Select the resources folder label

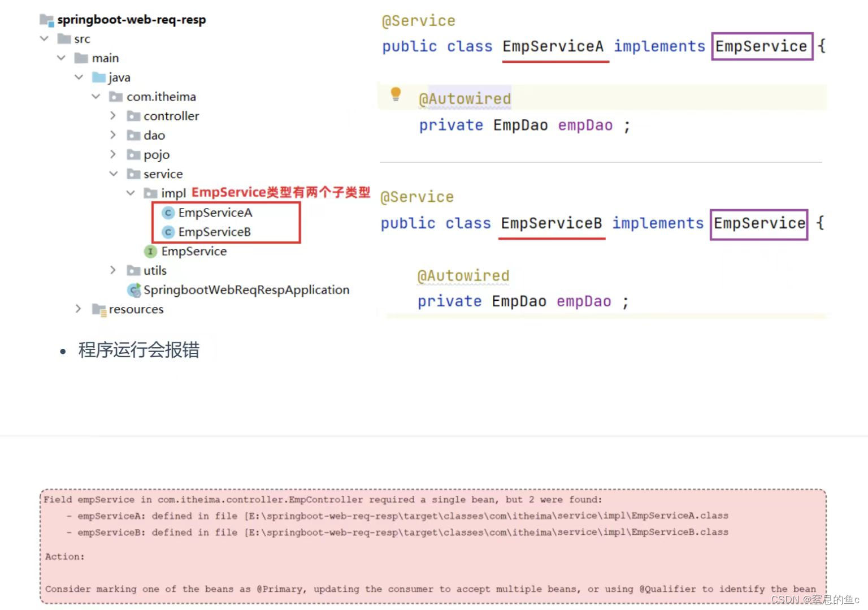coord(136,309)
